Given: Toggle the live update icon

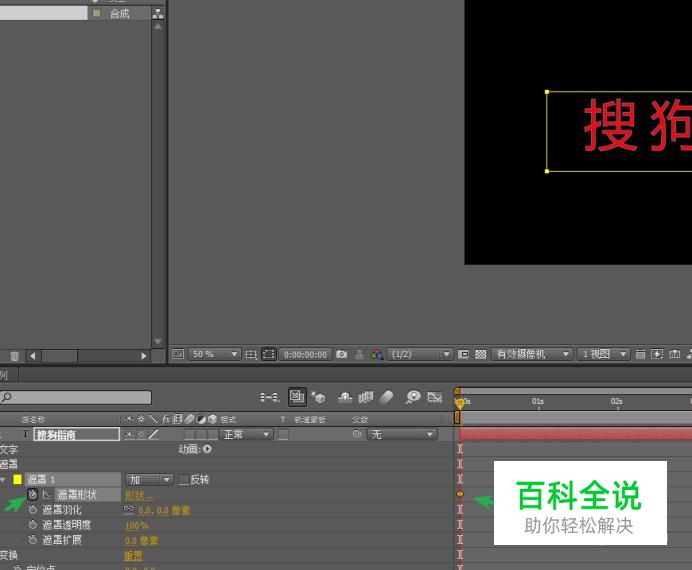Looking at the screenshot, I should (x=297, y=397).
